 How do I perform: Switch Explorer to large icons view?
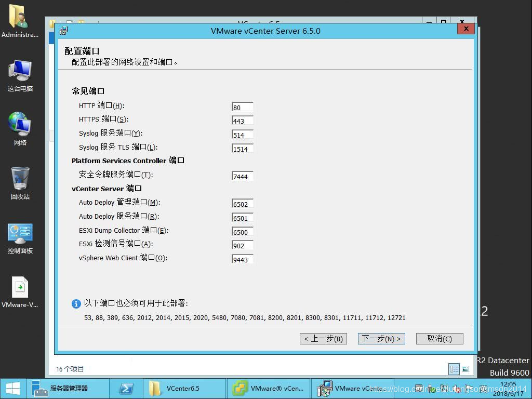pyautogui.click(x=465, y=369)
